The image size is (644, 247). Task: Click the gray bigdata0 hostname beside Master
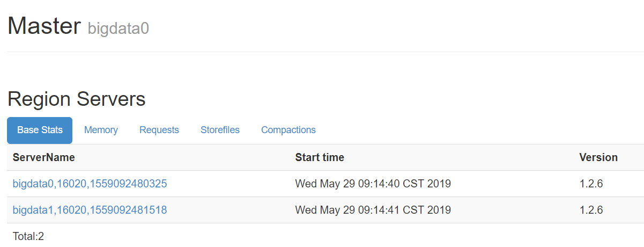[x=119, y=28]
